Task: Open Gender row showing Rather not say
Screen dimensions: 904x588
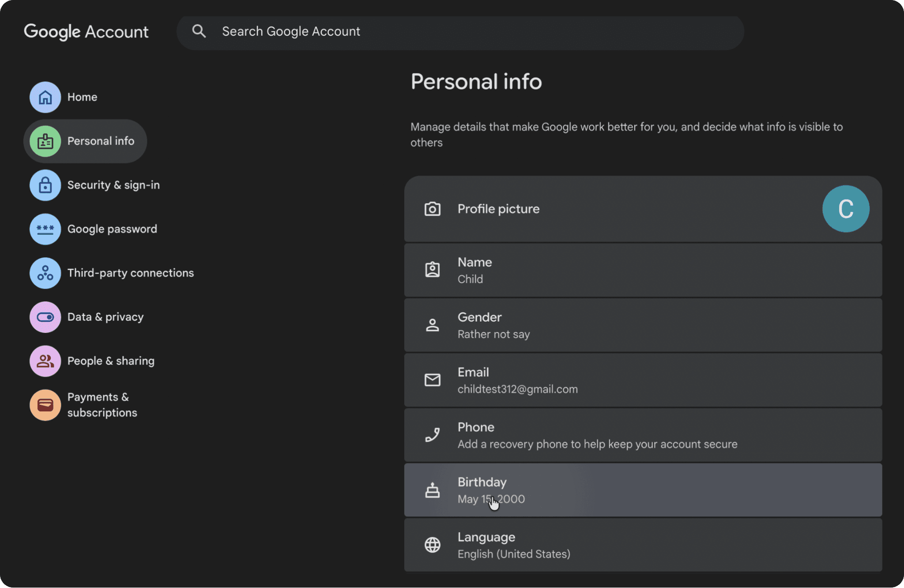Action: tap(643, 325)
